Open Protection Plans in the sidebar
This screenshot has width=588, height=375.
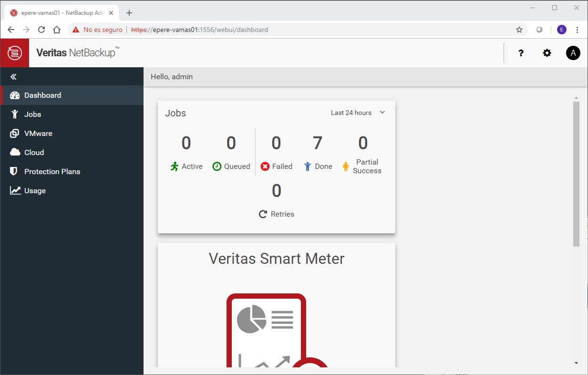[72, 172]
